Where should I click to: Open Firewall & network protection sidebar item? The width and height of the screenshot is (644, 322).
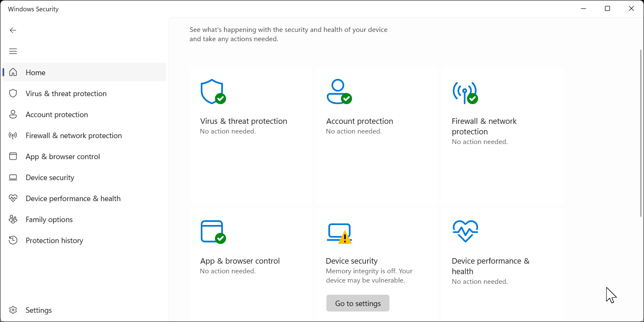(x=74, y=136)
